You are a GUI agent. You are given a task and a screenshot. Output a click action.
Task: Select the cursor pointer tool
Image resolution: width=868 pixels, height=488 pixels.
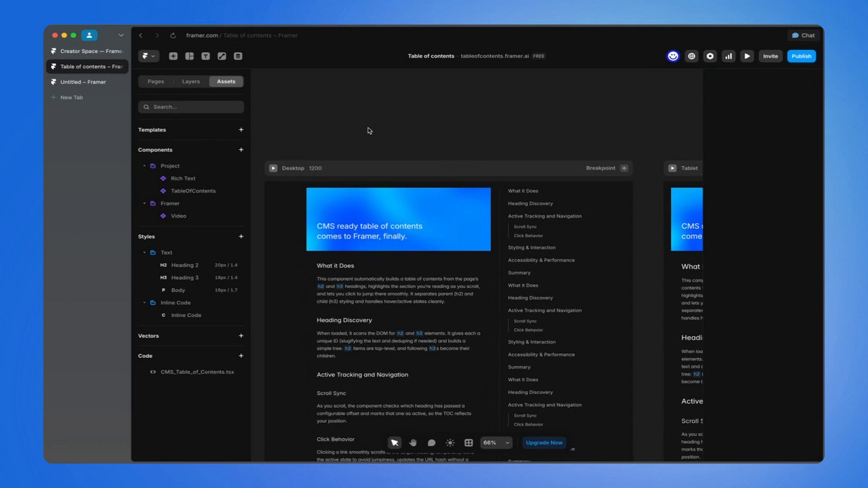point(395,443)
